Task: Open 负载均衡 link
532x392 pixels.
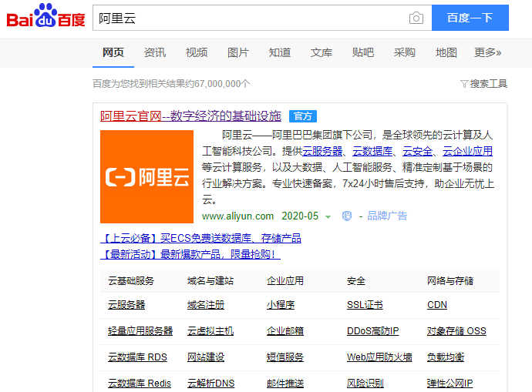Action: pyautogui.click(x=446, y=357)
